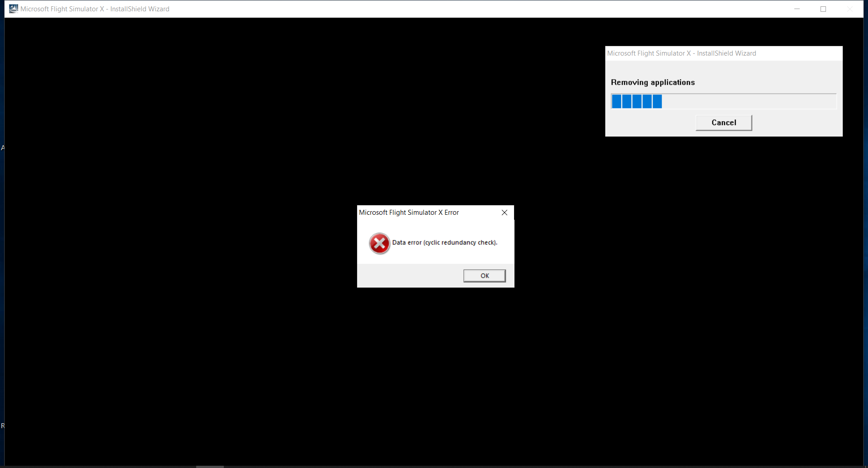Screen dimensions: 868x468
Task: Click the Removing applications progress bar
Action: (x=724, y=101)
